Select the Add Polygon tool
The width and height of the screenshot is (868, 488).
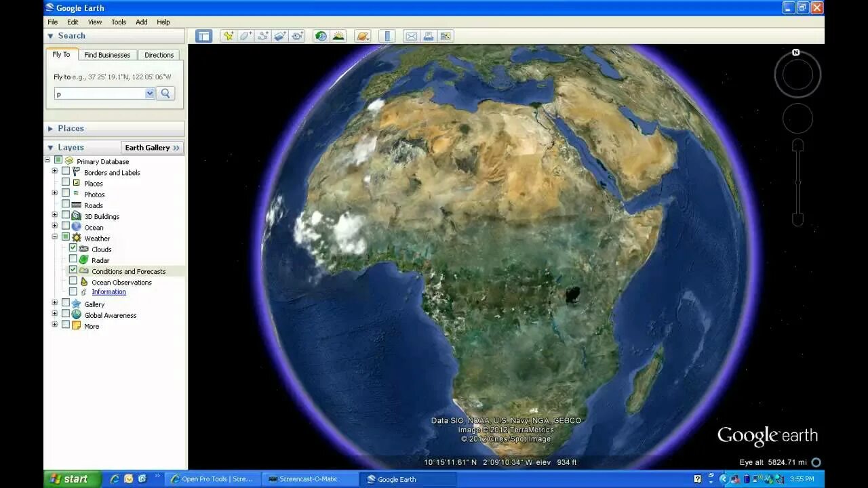tap(245, 36)
